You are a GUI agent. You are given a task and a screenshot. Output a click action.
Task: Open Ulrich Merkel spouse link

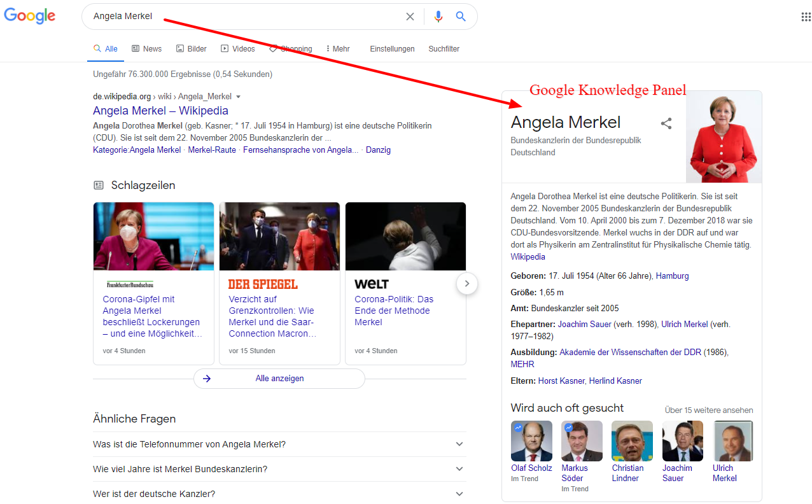point(684,325)
